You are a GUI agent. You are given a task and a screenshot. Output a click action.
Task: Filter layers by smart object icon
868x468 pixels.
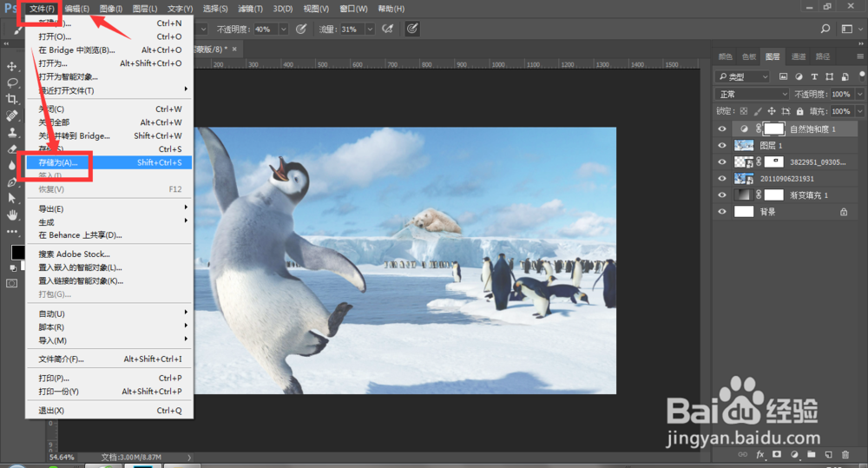pos(845,76)
